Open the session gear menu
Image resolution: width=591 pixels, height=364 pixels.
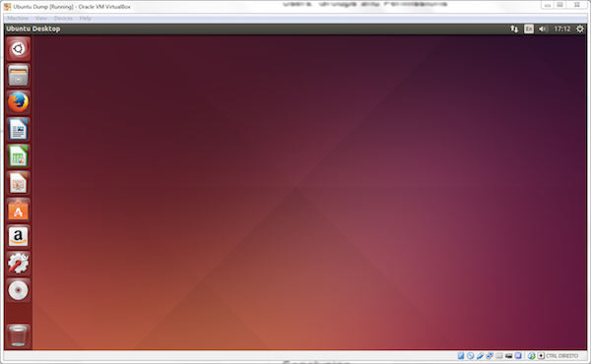coord(580,29)
